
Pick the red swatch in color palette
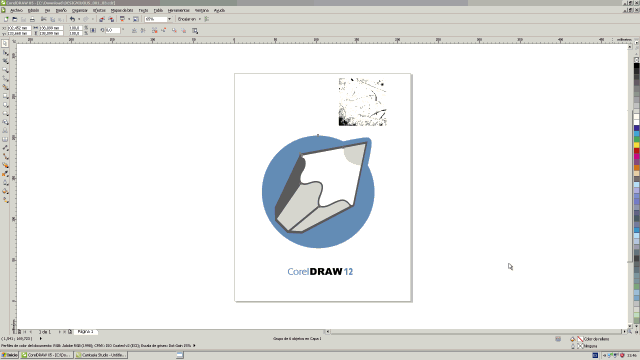coord(636,151)
